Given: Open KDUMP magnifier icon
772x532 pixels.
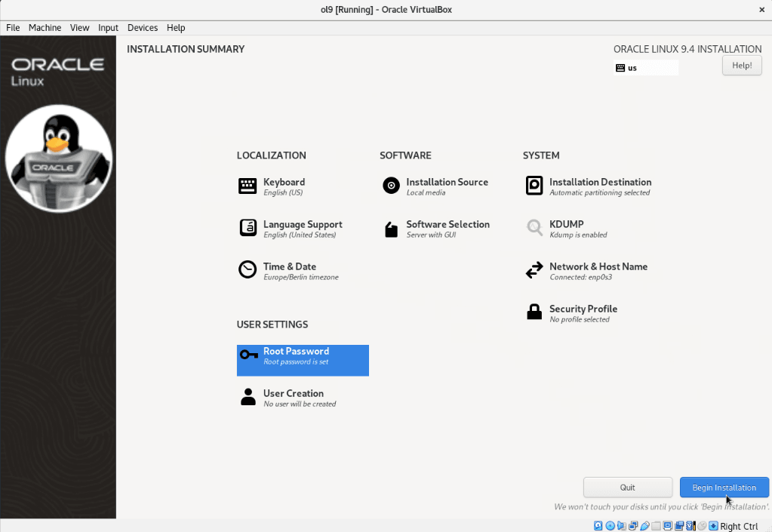Looking at the screenshot, I should click(x=534, y=227).
